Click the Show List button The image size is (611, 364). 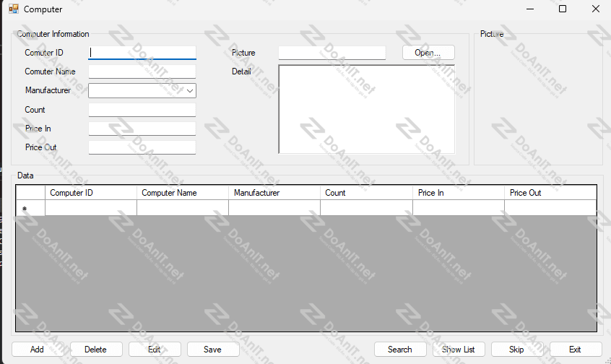[x=459, y=350]
